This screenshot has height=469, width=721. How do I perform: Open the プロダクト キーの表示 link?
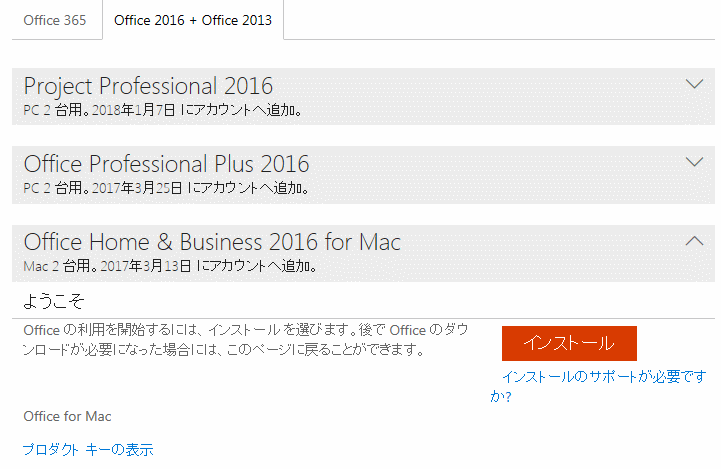88,449
